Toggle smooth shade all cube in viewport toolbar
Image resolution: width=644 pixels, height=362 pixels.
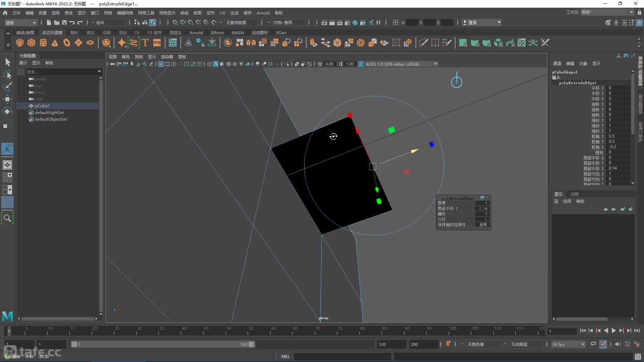point(216,64)
